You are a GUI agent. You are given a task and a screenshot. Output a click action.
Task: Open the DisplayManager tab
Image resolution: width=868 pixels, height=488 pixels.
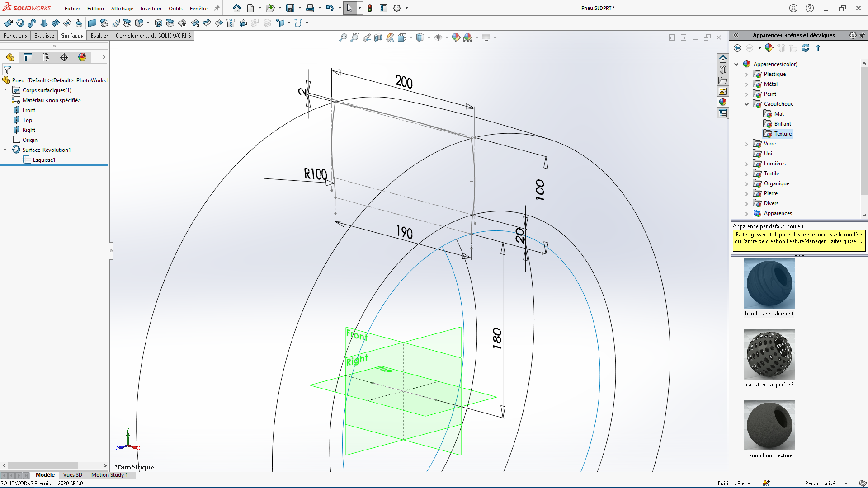click(82, 57)
